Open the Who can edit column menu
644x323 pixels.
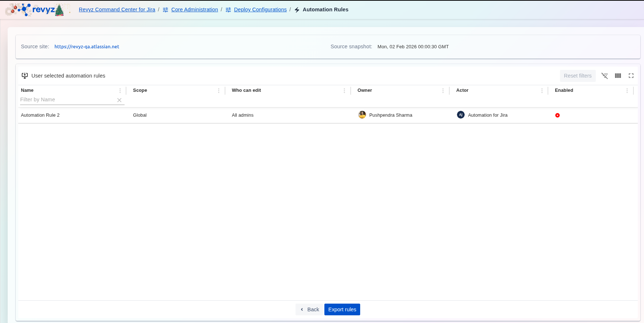(x=344, y=91)
